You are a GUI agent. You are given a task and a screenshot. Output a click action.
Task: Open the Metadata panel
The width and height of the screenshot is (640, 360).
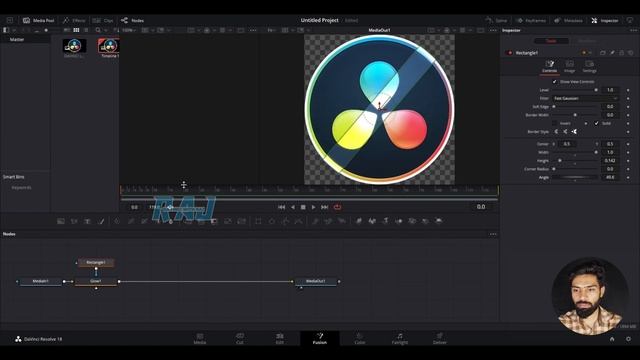[568, 20]
